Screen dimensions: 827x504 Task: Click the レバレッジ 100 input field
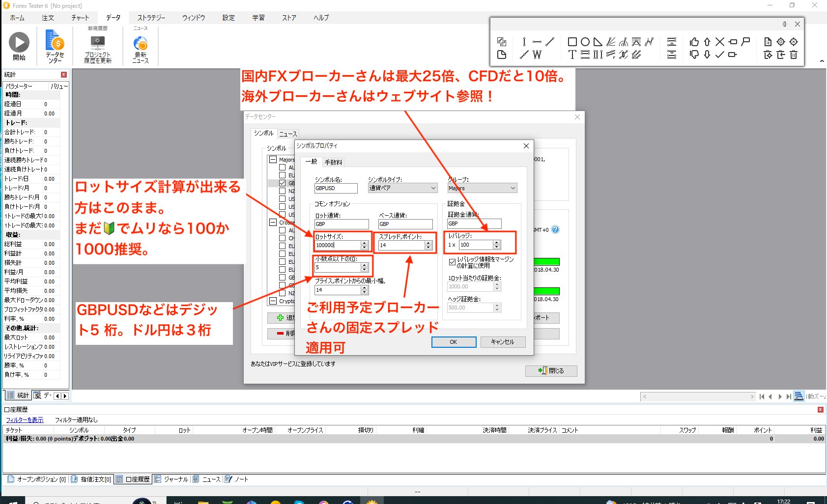[476, 245]
